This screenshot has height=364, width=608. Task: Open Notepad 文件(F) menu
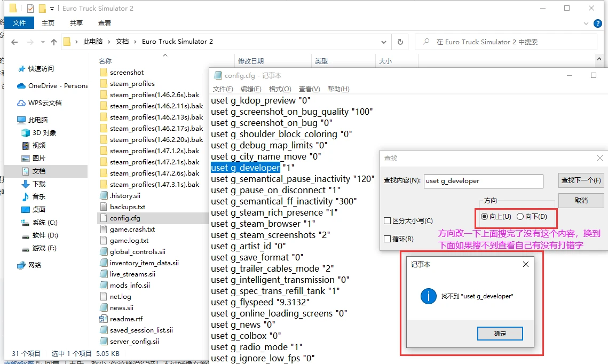[223, 89]
